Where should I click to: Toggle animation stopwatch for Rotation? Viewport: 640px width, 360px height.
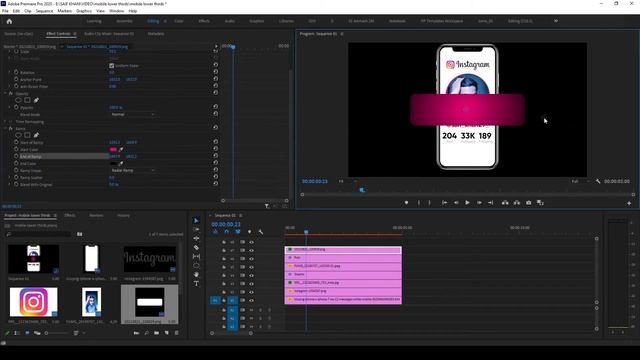click(x=16, y=72)
